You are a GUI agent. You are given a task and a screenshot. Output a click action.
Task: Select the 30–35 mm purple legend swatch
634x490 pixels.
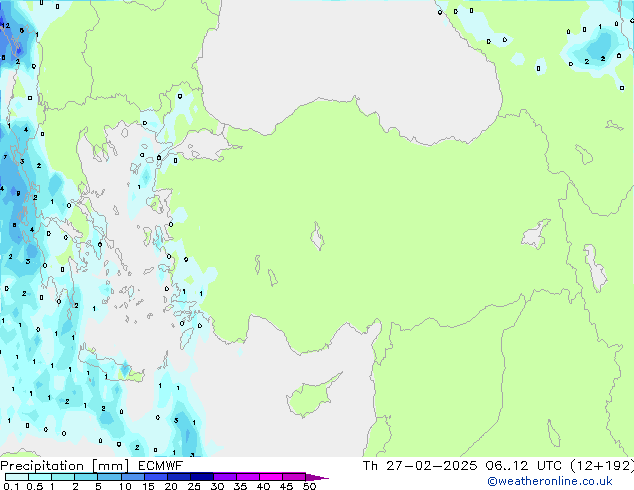(225, 477)
